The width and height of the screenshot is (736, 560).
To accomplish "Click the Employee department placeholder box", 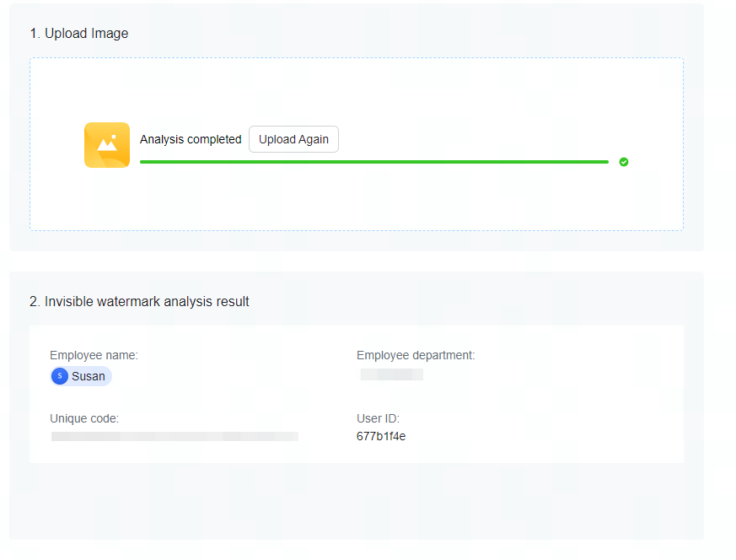I will pyautogui.click(x=391, y=374).
